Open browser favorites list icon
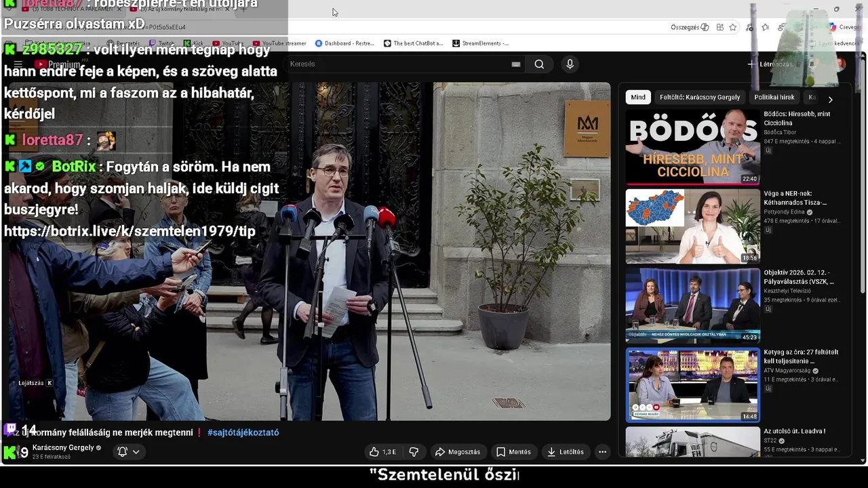The width and height of the screenshot is (868, 488). (x=766, y=27)
